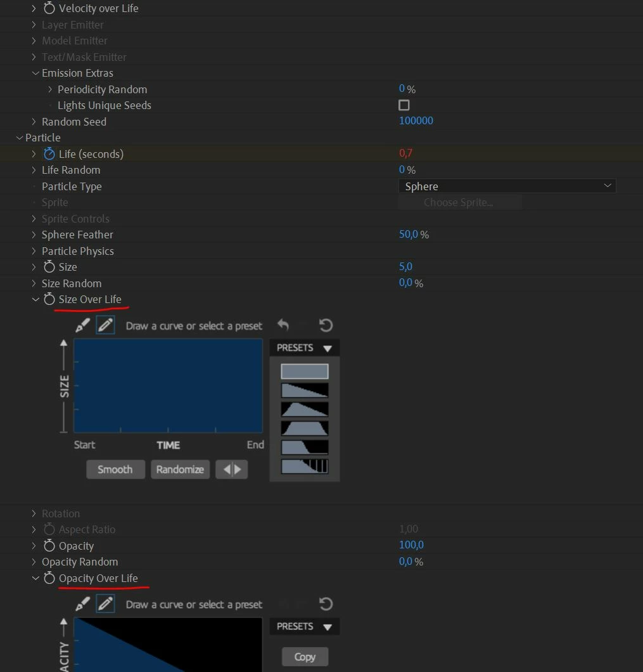Image resolution: width=643 pixels, height=672 pixels.
Task: Select pencil draw tool in Size Over Life
Action: click(105, 325)
